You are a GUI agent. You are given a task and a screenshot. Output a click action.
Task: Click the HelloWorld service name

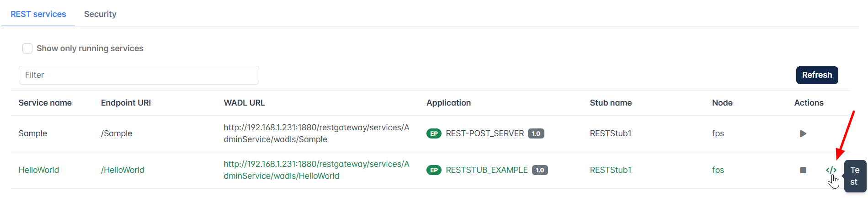[39, 170]
